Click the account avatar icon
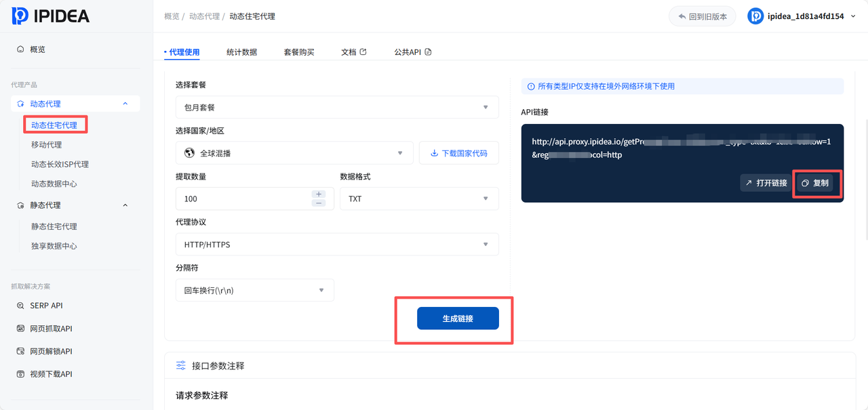The height and width of the screenshot is (410, 868). pyautogui.click(x=755, y=16)
